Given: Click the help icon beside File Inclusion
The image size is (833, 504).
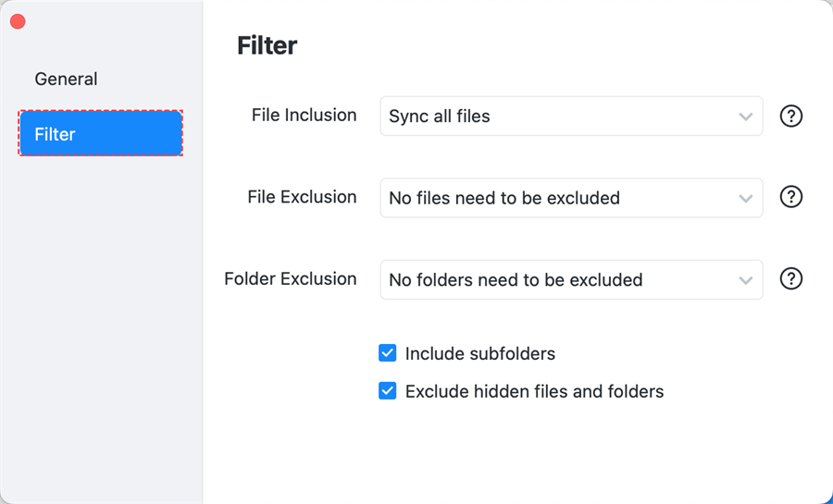Looking at the screenshot, I should [791, 117].
